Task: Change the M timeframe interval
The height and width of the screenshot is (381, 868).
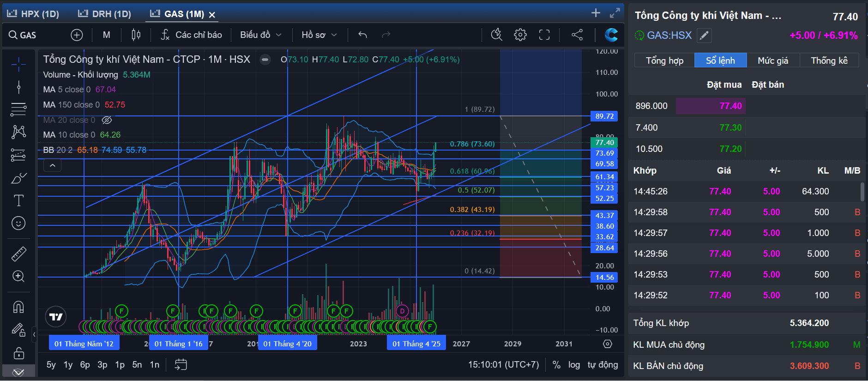Action: pos(106,35)
